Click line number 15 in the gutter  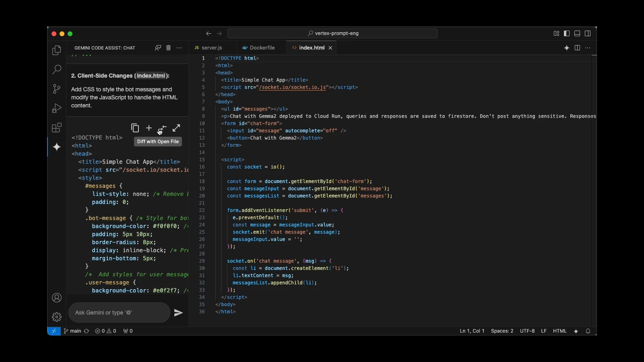[x=202, y=160]
